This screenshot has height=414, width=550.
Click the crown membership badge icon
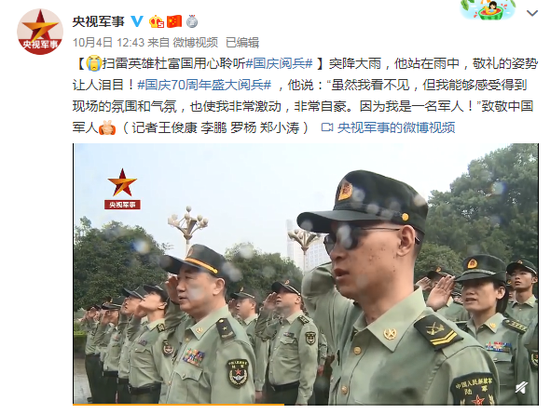point(156,22)
